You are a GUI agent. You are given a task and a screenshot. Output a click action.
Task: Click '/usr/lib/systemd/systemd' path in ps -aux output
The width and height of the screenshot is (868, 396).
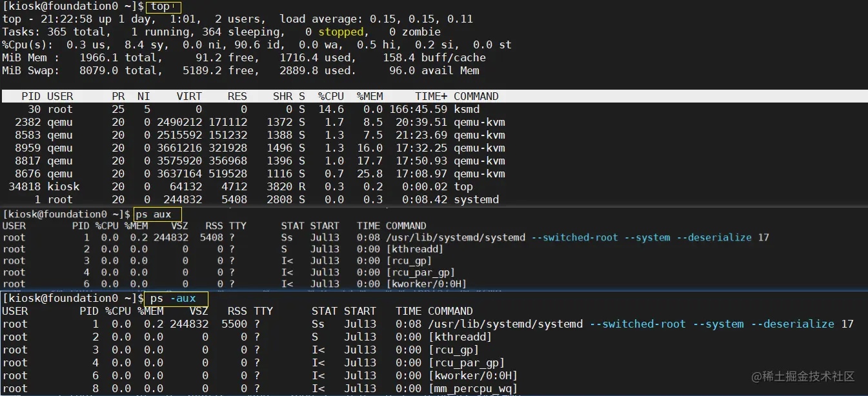(x=505, y=324)
